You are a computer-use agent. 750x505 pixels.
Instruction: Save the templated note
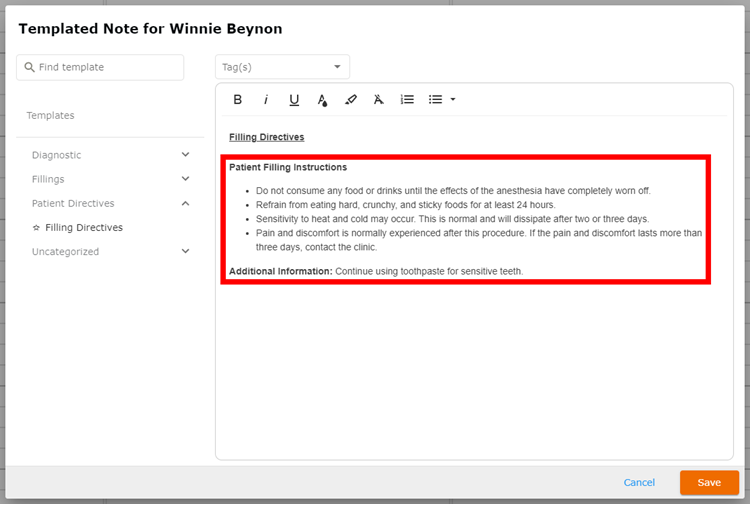coord(709,483)
